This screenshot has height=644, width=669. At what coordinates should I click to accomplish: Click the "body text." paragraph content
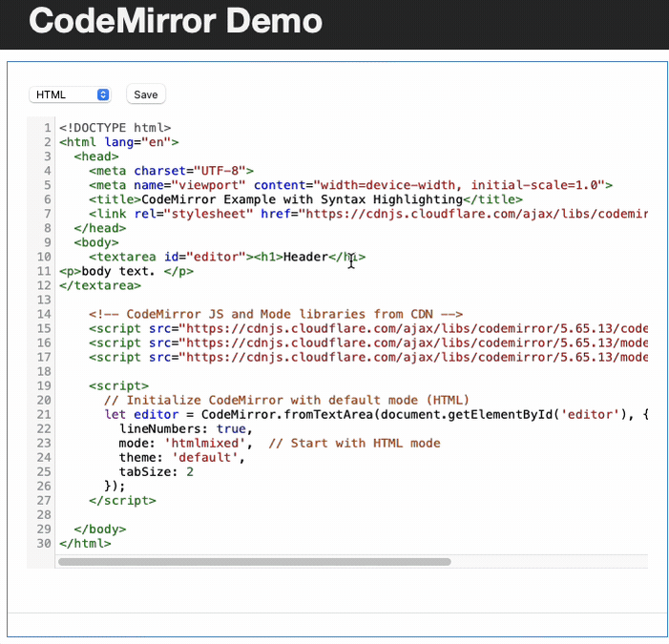click(x=124, y=271)
